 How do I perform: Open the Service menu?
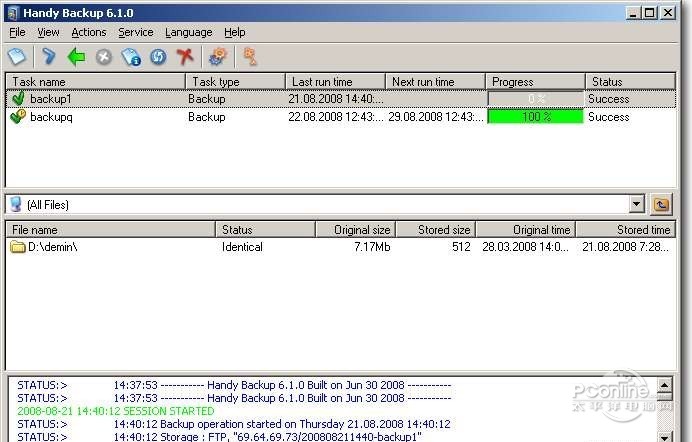point(135,32)
